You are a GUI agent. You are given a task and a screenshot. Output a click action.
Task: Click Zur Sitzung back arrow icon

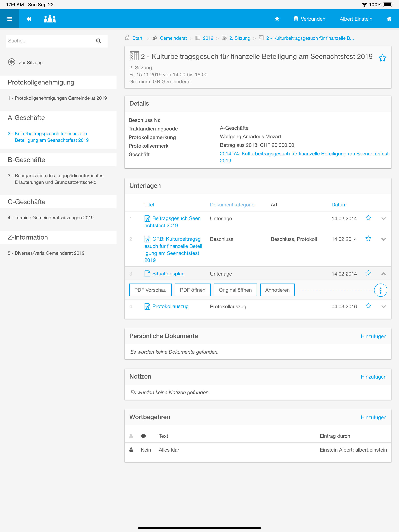click(11, 62)
